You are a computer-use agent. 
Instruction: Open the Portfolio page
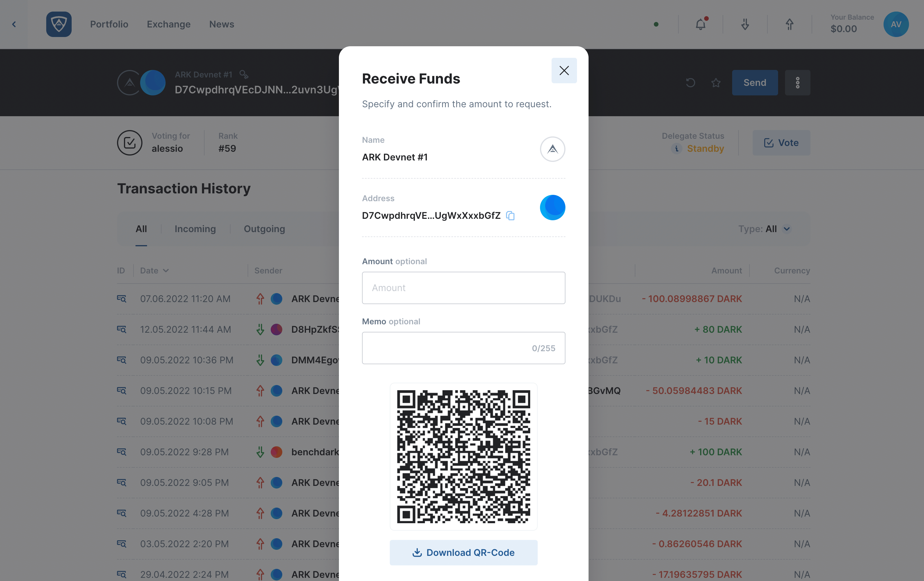[109, 24]
